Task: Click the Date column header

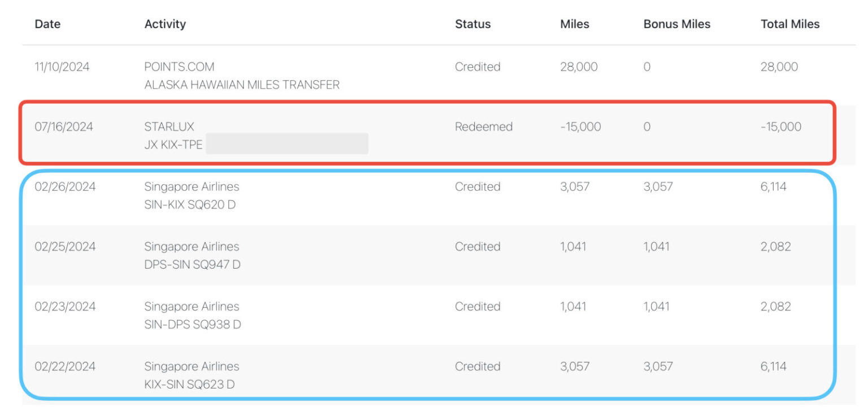Action: tap(47, 24)
